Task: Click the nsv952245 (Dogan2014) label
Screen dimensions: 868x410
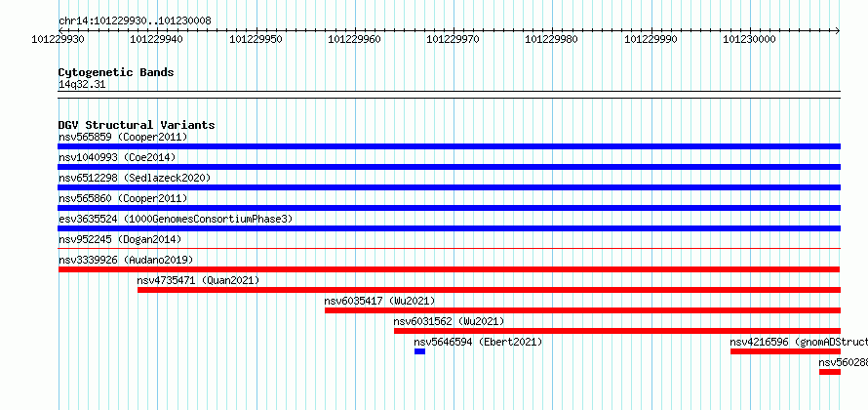Action: coord(120,239)
